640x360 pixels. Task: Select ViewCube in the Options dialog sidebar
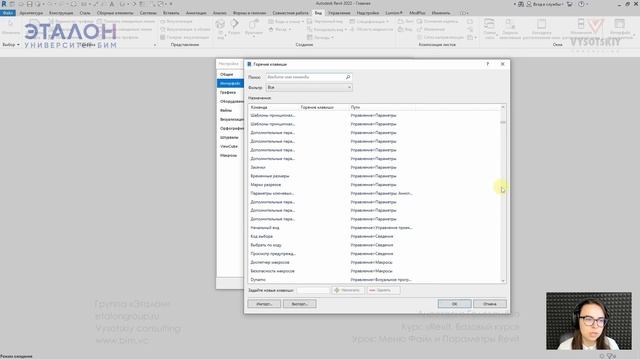(230, 146)
